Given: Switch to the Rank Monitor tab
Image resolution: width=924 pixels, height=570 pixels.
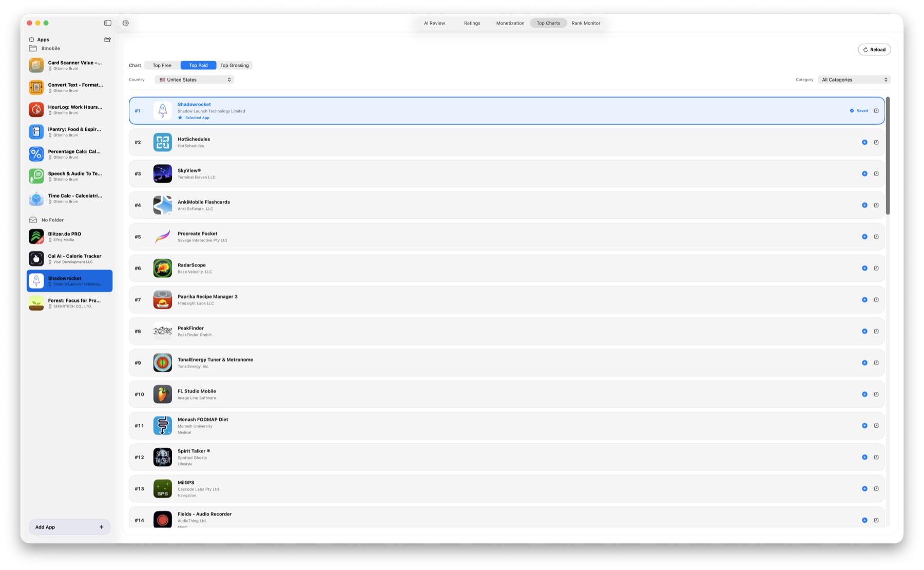Looking at the screenshot, I should (x=586, y=23).
